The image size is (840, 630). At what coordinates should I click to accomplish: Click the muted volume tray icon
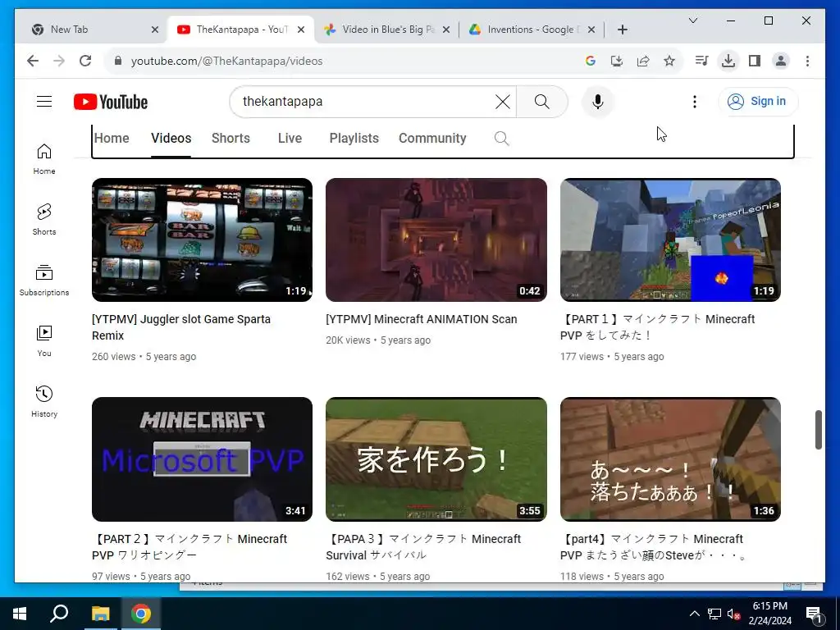coord(733,614)
